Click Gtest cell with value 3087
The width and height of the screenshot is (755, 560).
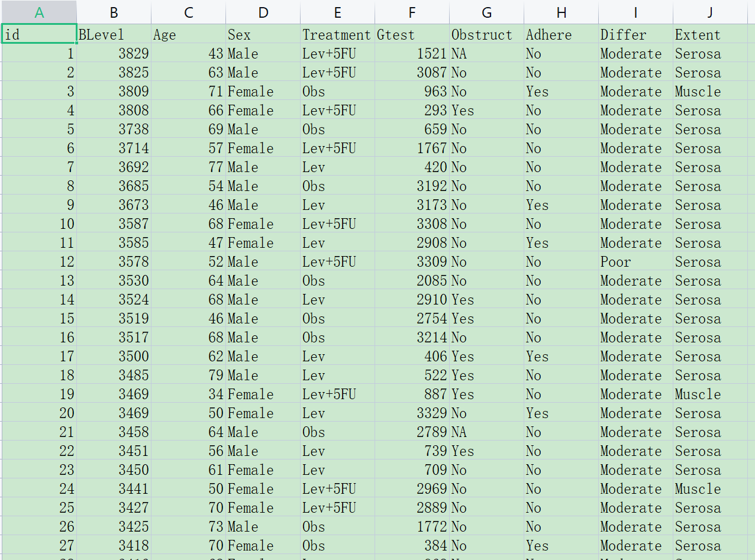tap(412, 73)
